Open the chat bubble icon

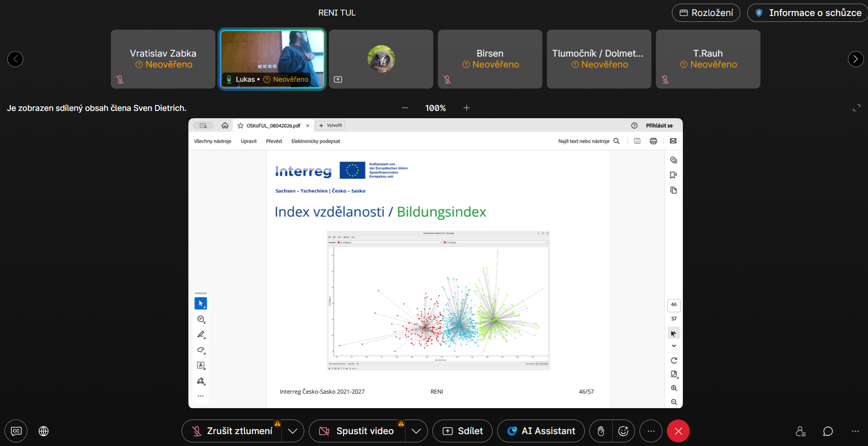828,431
